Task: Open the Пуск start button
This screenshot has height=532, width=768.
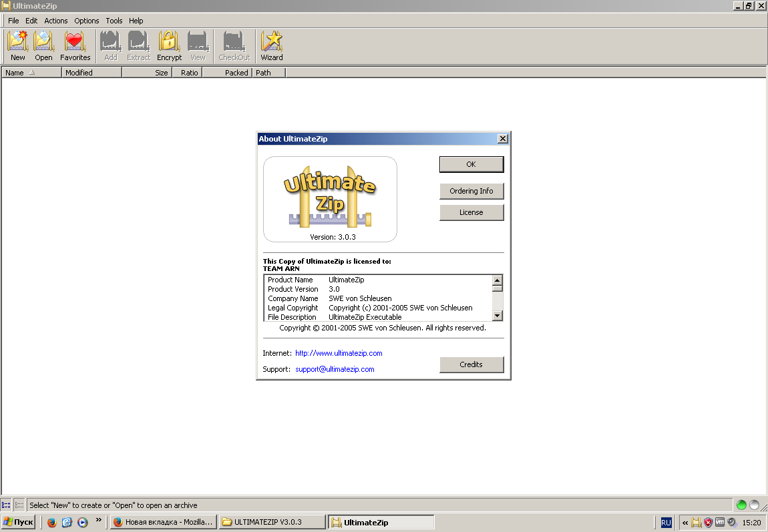Action: (x=19, y=522)
